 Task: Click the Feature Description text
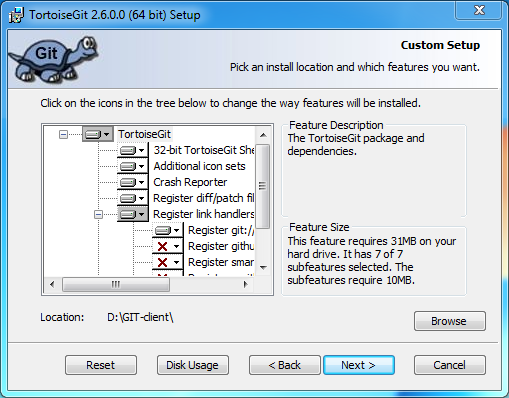point(356,145)
